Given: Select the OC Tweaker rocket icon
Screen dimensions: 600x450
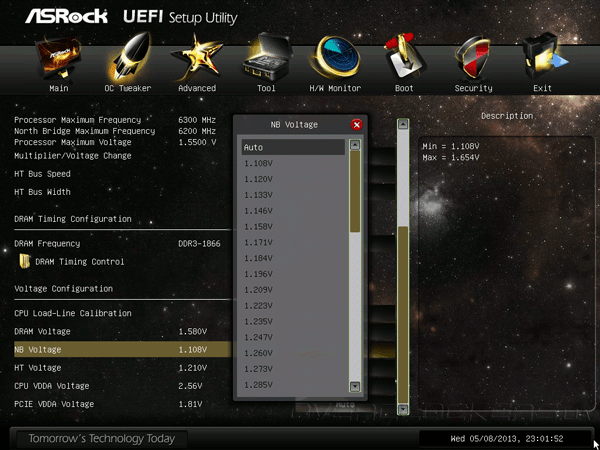Looking at the screenshot, I should pyautogui.click(x=129, y=57).
